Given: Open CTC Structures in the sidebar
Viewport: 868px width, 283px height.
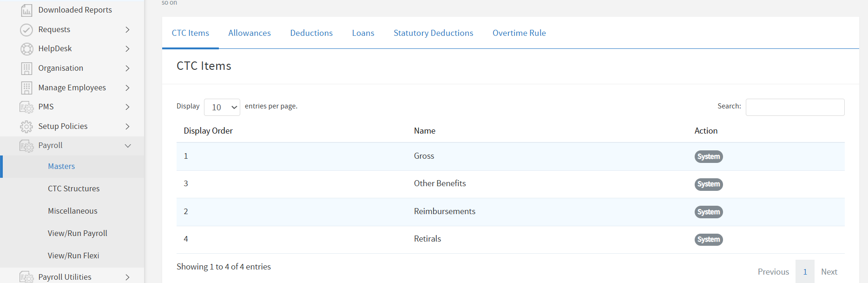Looking at the screenshot, I should (74, 189).
